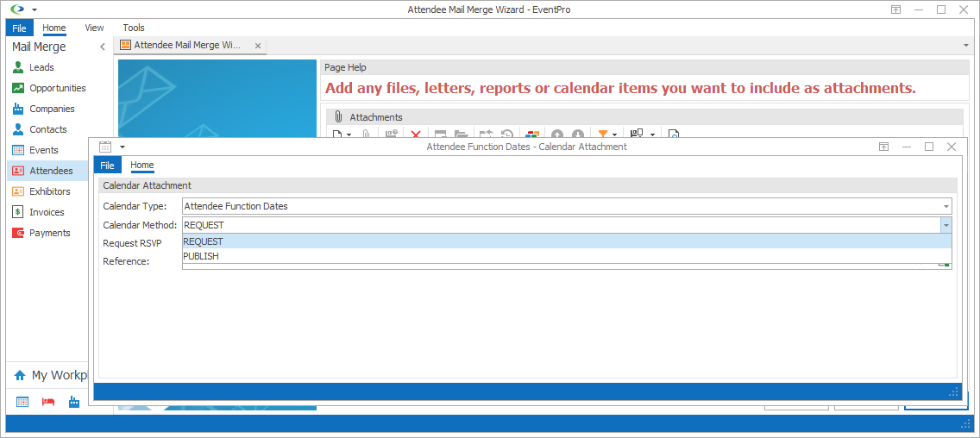980x438 pixels.
Task: Click the Calendar Attachment group header
Action: [147, 185]
